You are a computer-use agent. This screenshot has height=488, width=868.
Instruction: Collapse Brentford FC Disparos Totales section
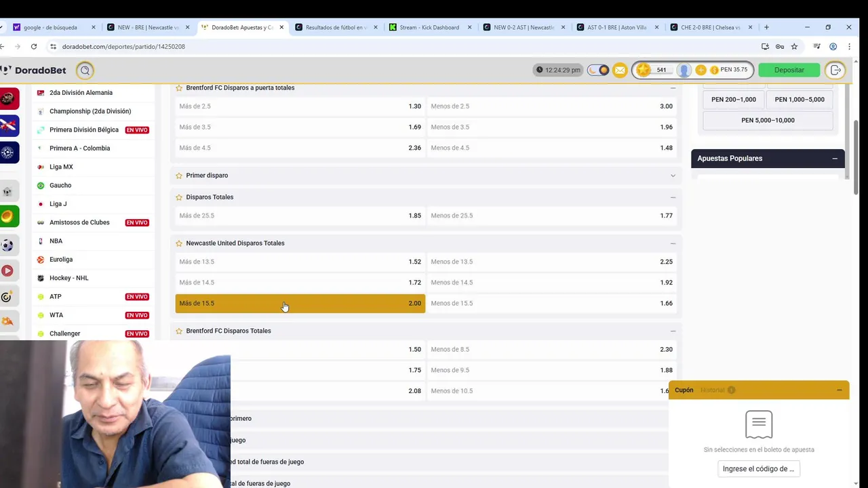point(673,331)
